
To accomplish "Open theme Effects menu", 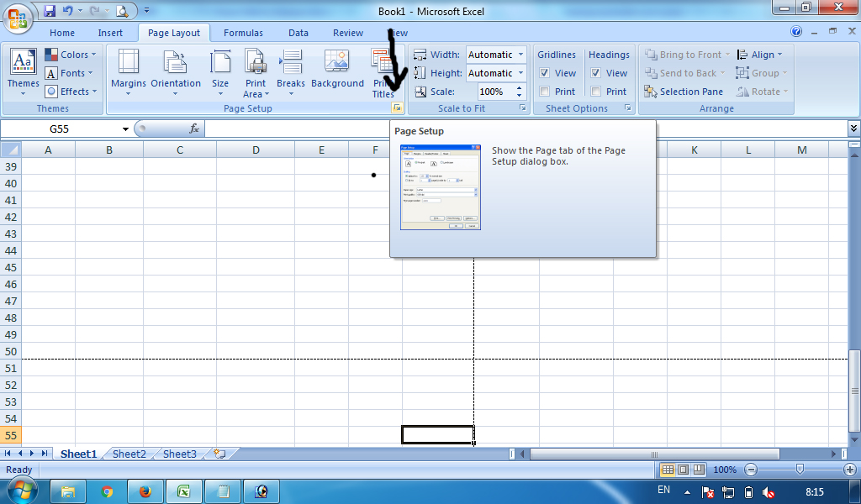I will (x=71, y=91).
